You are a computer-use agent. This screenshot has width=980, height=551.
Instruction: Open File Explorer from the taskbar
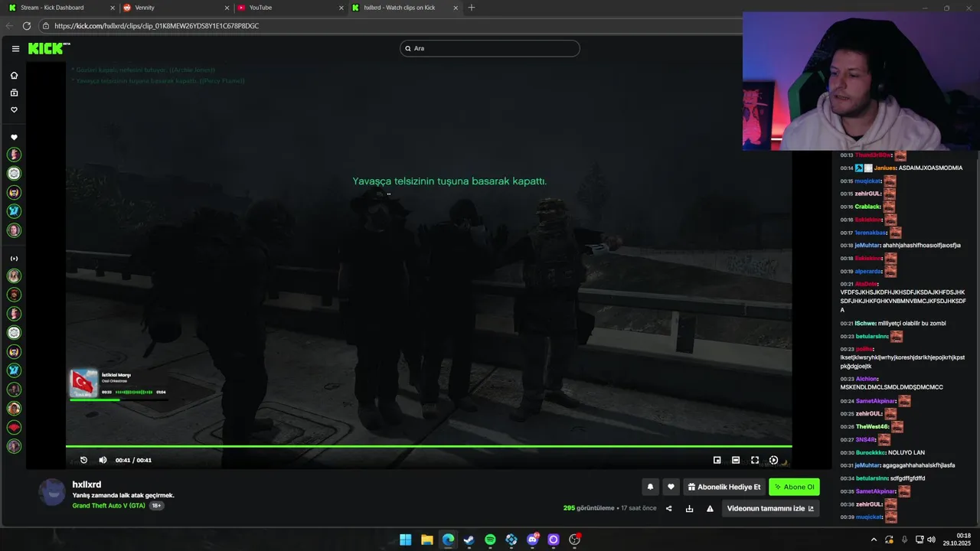point(427,540)
